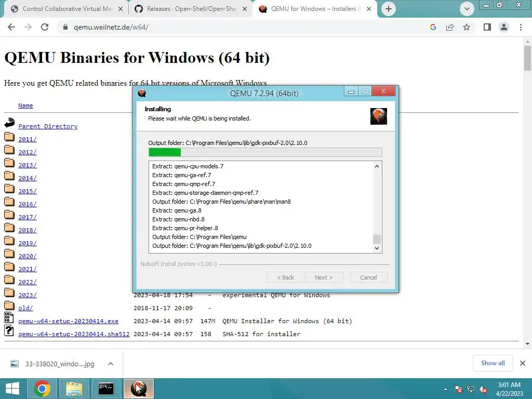
Task: Go back to previous page in Chrome
Action: [x=11, y=27]
